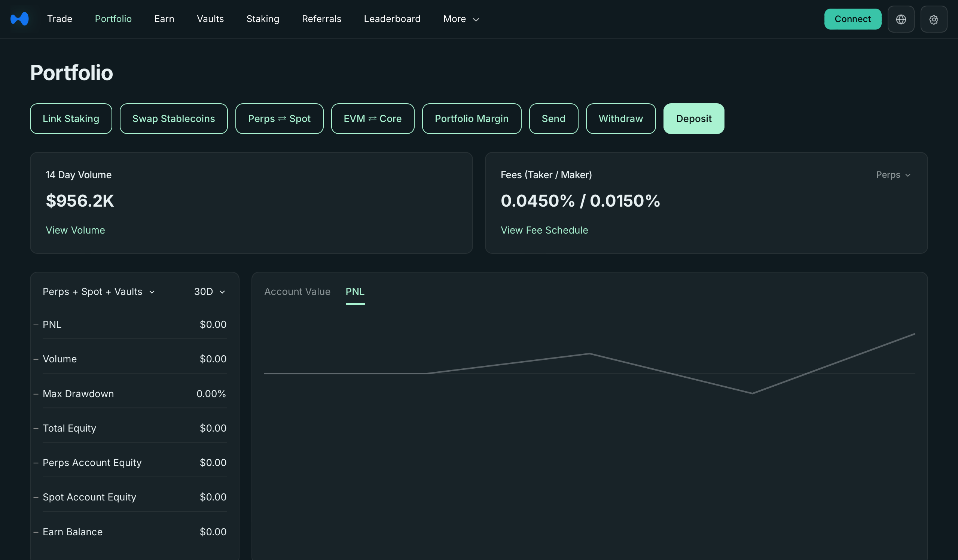958x560 pixels.
Task: Go to the Trade page
Action: point(60,19)
